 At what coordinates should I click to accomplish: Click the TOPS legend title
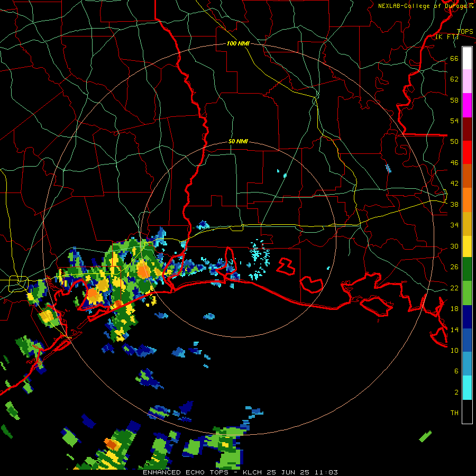click(465, 32)
